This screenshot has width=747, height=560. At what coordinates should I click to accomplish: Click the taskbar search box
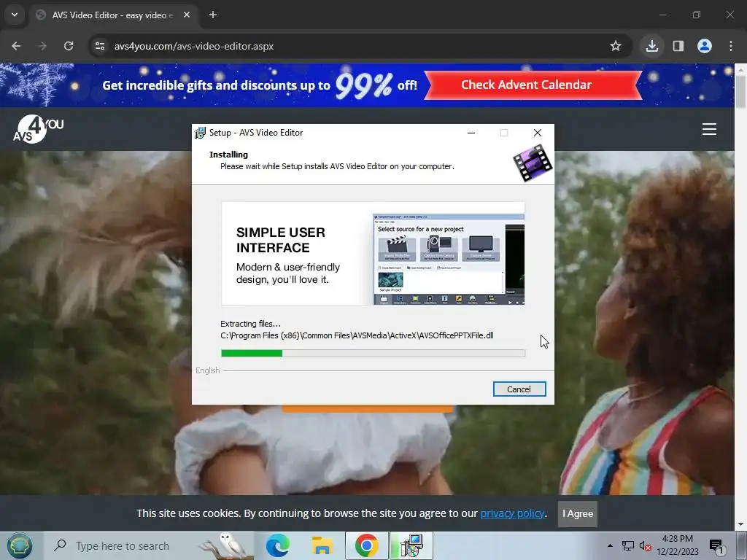(149, 545)
